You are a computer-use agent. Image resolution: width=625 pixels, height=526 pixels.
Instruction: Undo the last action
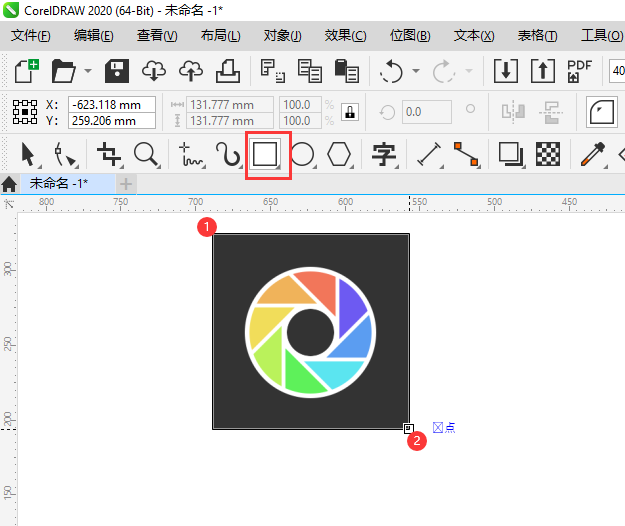[x=391, y=71]
